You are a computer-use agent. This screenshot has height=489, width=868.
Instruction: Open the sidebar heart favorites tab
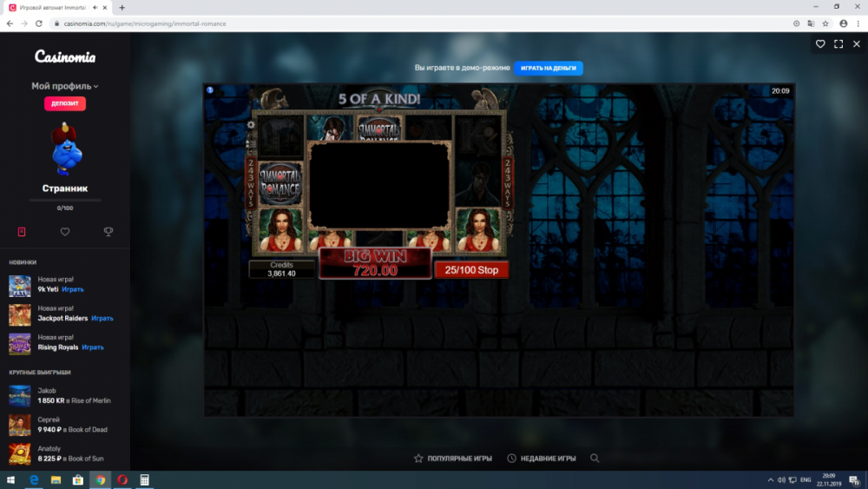pyautogui.click(x=65, y=232)
